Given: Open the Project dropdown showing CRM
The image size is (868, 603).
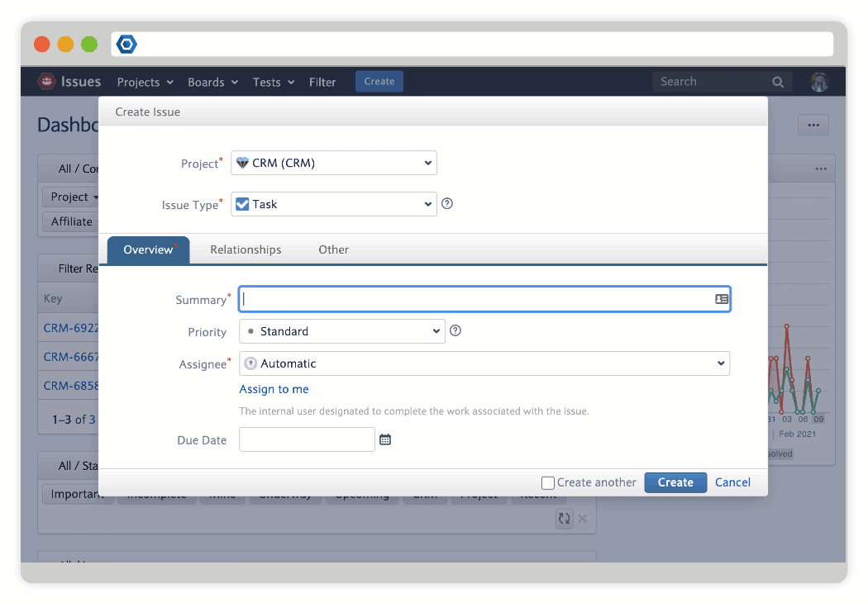Looking at the screenshot, I should 334,164.
